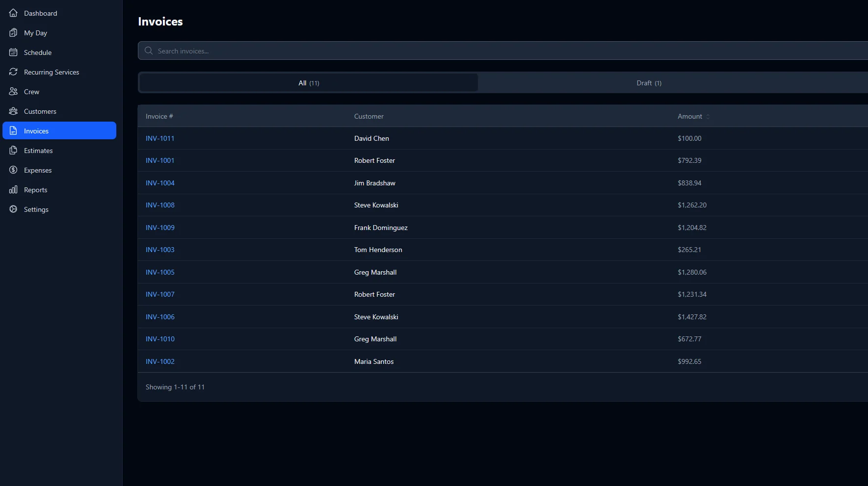Click the Expenses dollar icon
Image resolution: width=868 pixels, height=486 pixels.
[x=13, y=170]
